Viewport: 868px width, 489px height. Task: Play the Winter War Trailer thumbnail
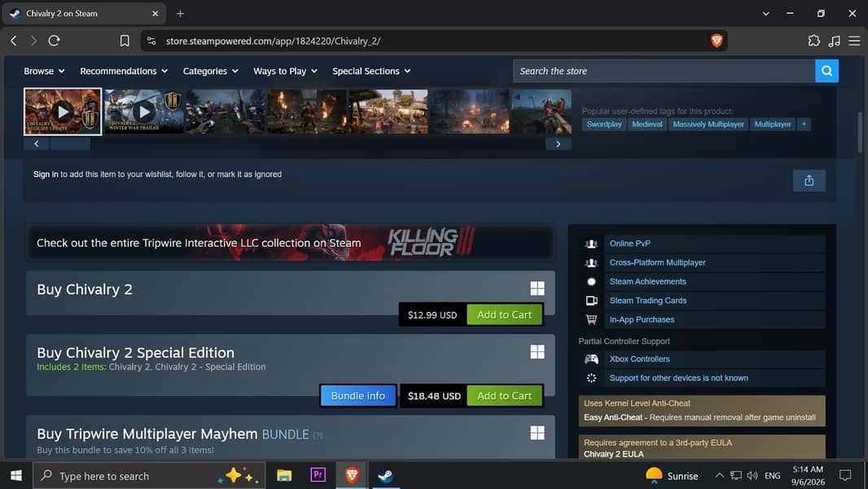144,112
